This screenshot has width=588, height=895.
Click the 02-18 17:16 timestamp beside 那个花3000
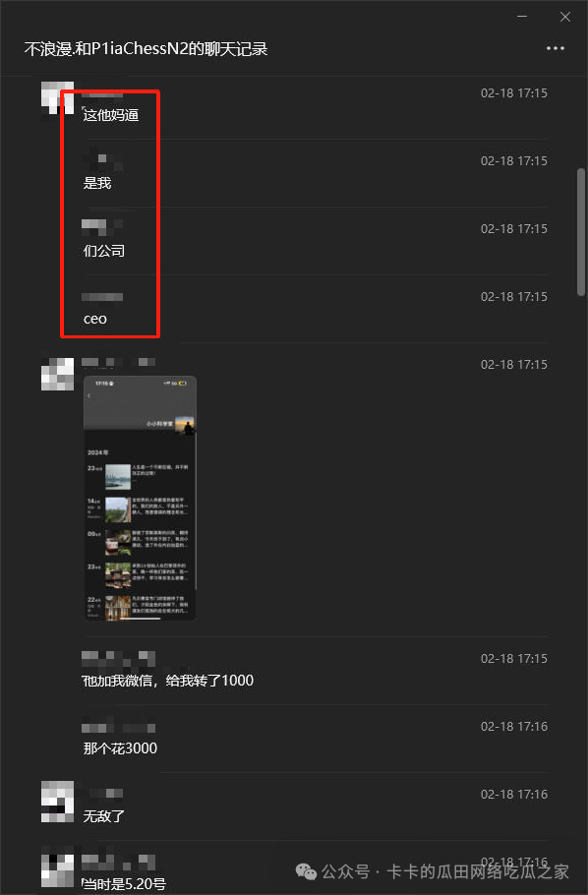pos(514,726)
